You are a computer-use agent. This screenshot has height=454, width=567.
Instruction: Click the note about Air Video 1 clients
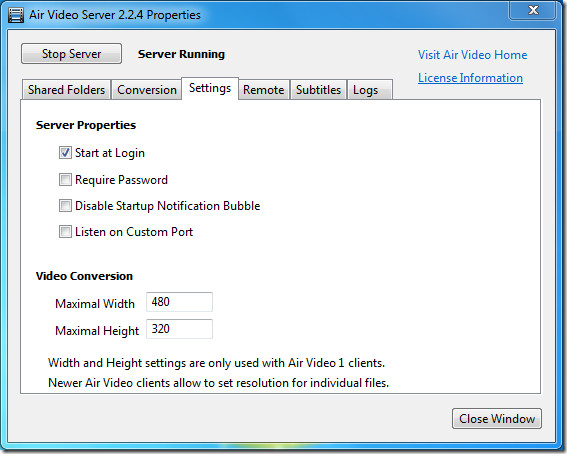(217, 363)
